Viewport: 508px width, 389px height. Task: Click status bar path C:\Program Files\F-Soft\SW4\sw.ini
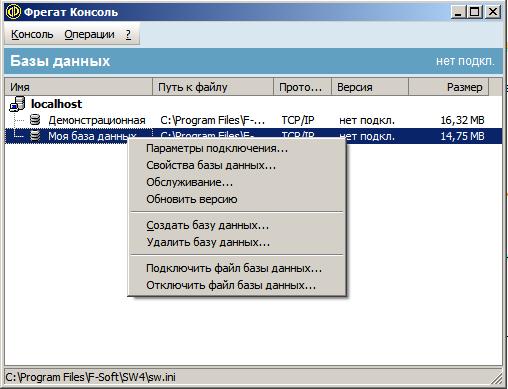(90, 377)
